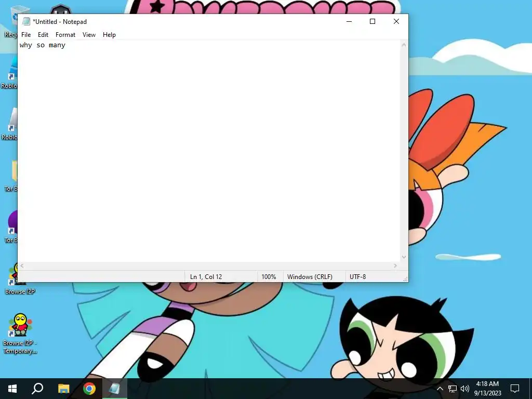Click the vertical scrollbar up arrow
The width and height of the screenshot is (532, 399).
404,45
